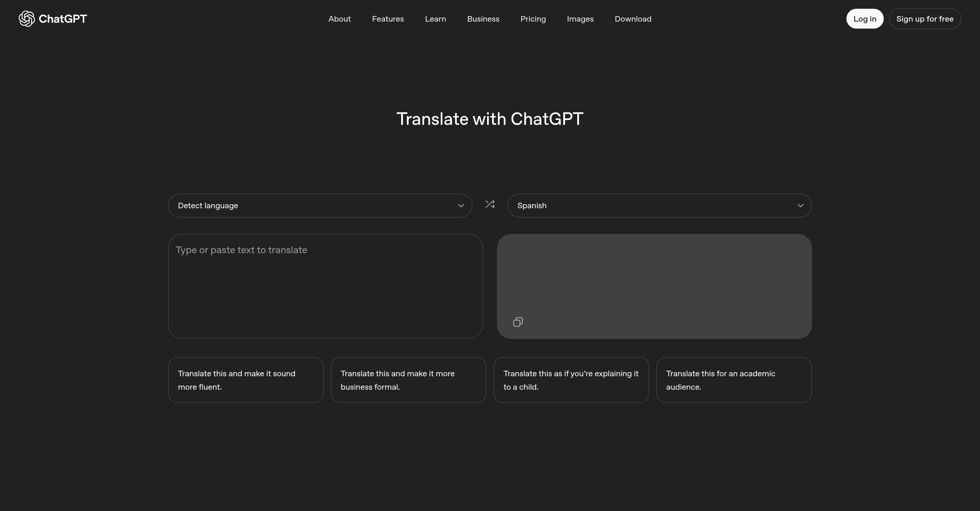Open the Spanish target language dropdown

pyautogui.click(x=659, y=205)
